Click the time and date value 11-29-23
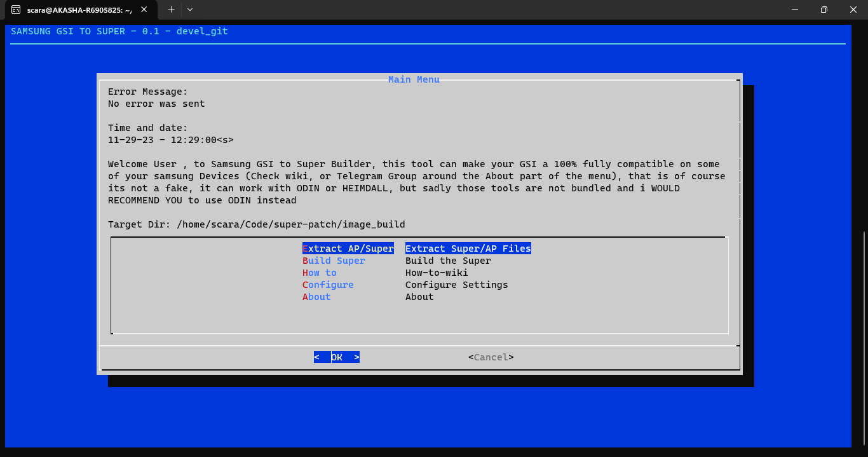 pyautogui.click(x=171, y=140)
